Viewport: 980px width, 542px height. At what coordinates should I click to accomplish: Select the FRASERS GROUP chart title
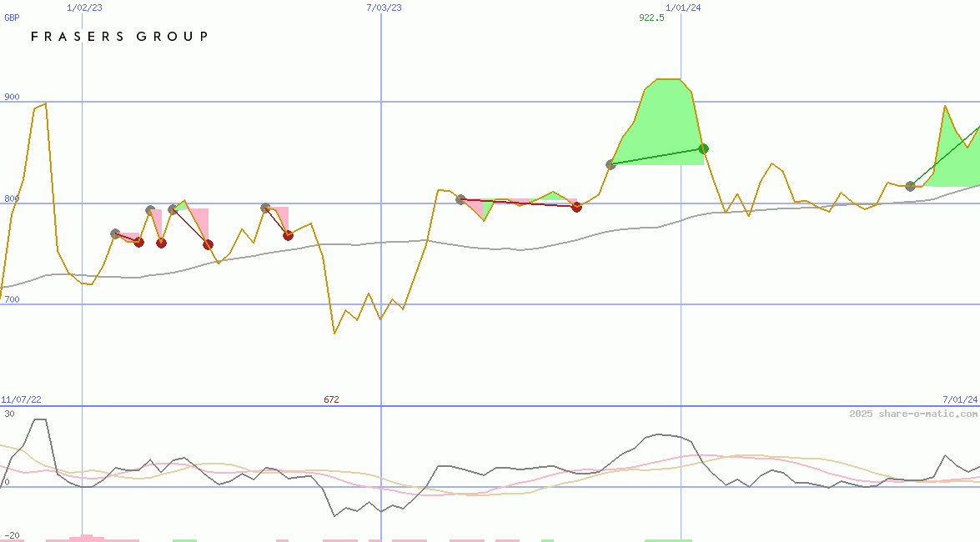click(x=119, y=36)
